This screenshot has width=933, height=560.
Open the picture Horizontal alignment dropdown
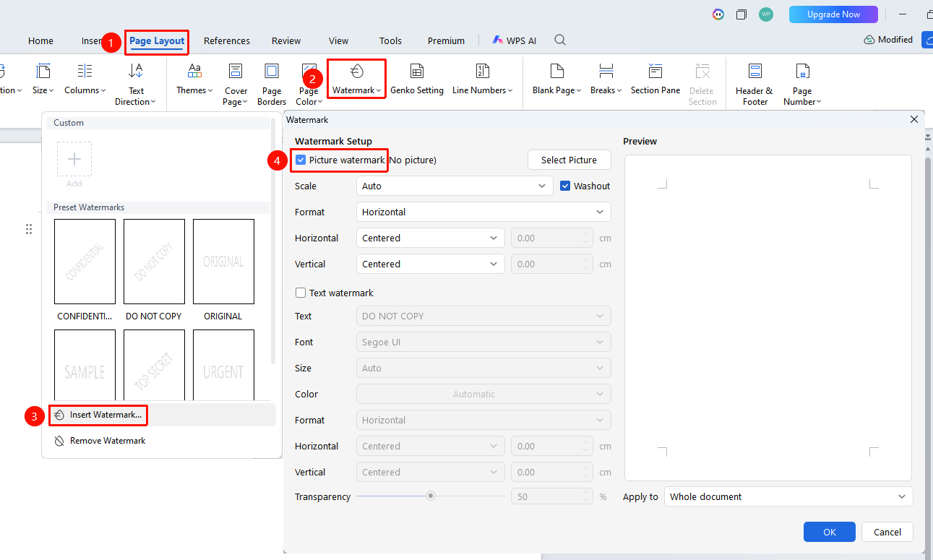click(x=431, y=238)
